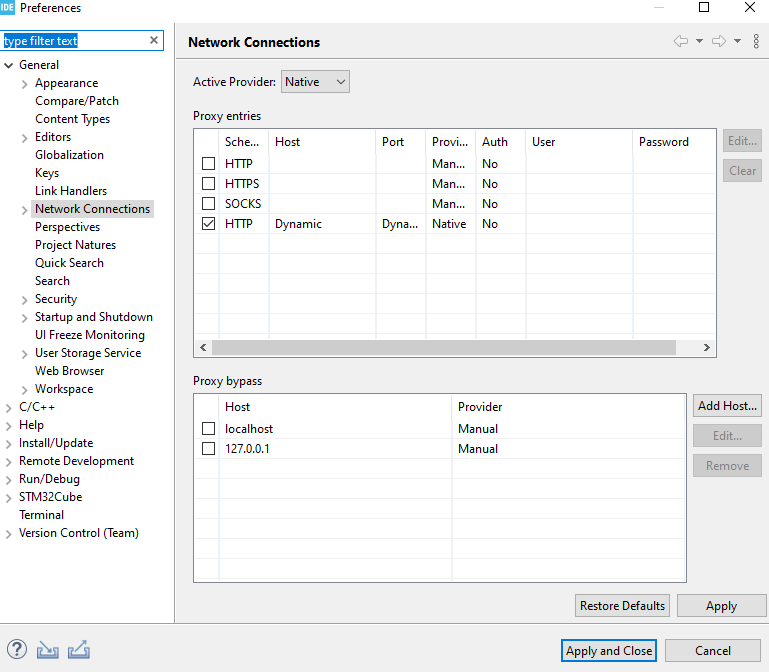The height and width of the screenshot is (672, 769).
Task: Collapse the General tree node
Action: pos(9,65)
